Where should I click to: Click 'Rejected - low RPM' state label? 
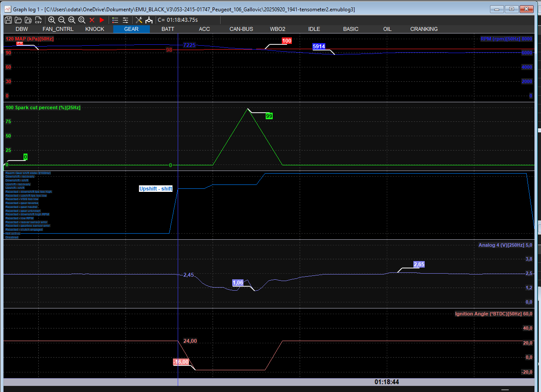click(19, 218)
